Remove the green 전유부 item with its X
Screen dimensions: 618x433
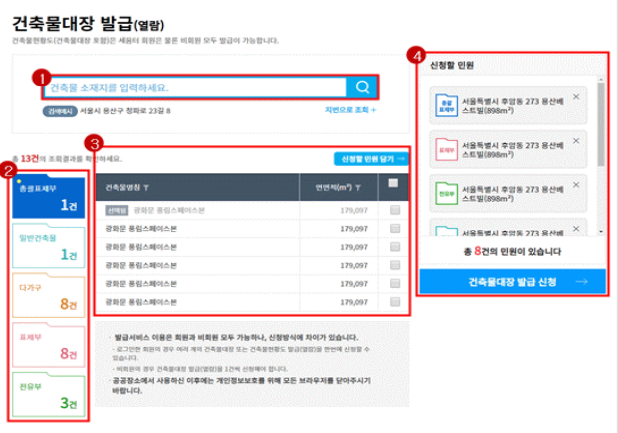point(576,185)
